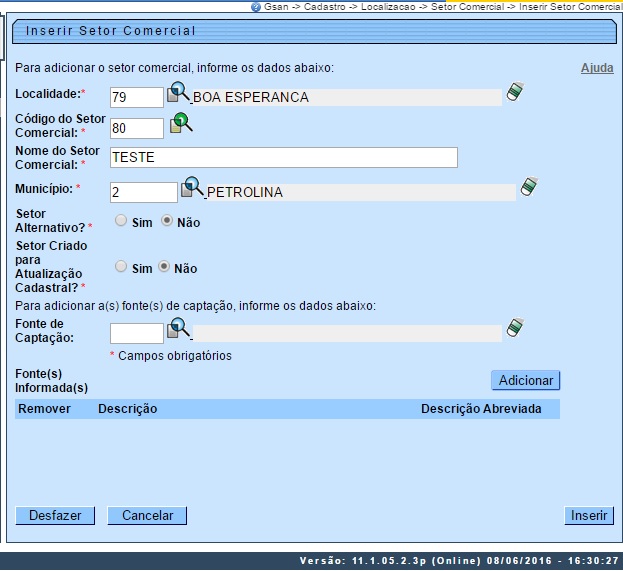Click the help icon beside Gsan breadcrumb

[x=256, y=6]
